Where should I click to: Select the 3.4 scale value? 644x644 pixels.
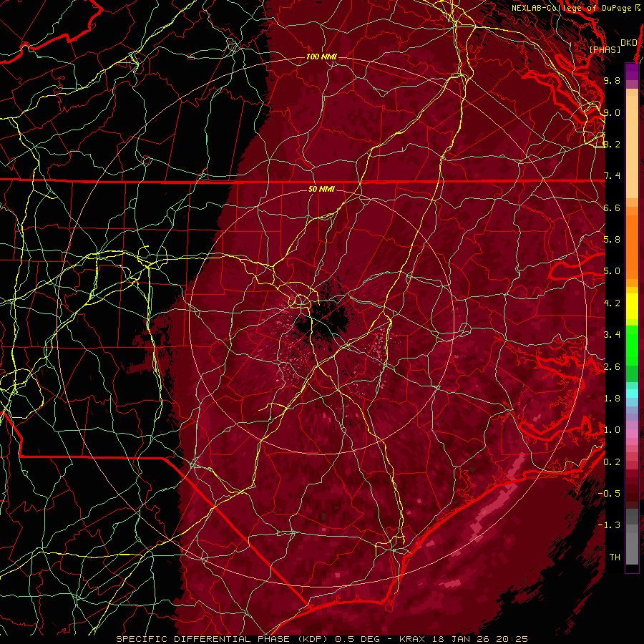pos(612,335)
